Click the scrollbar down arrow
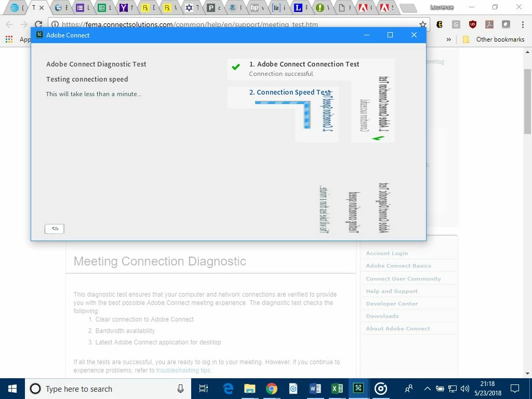This screenshot has width=532, height=399. [x=528, y=374]
